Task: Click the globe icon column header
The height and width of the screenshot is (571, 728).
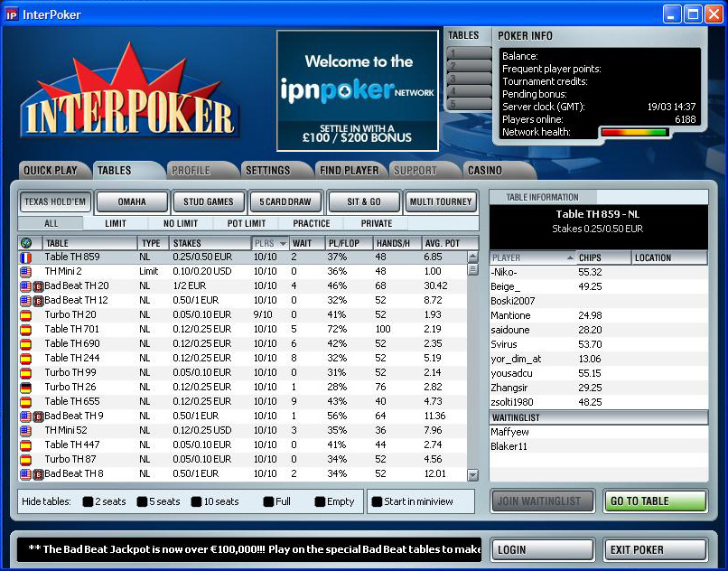Action: [26, 242]
